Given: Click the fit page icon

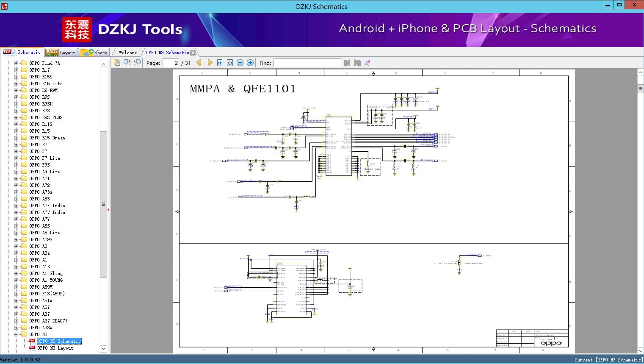Looking at the screenshot, I should point(230,63).
